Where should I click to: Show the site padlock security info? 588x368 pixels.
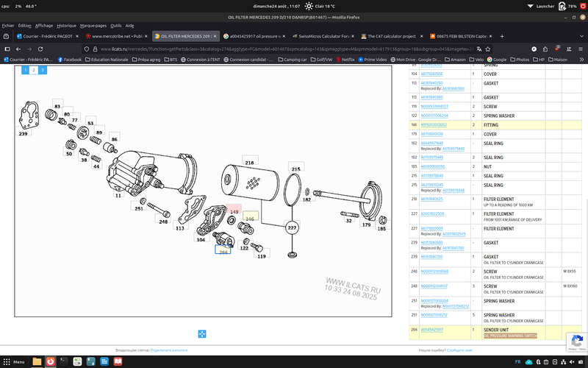click(95, 49)
